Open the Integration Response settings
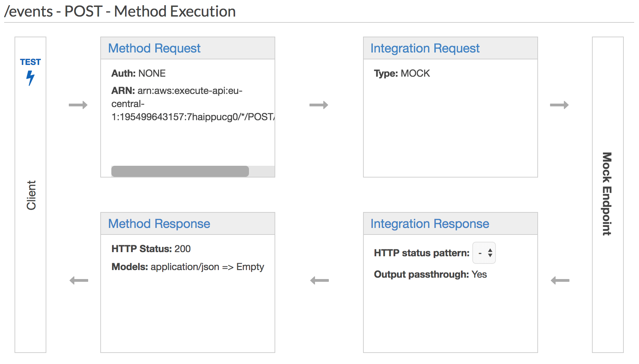The width and height of the screenshot is (639, 364). click(429, 224)
